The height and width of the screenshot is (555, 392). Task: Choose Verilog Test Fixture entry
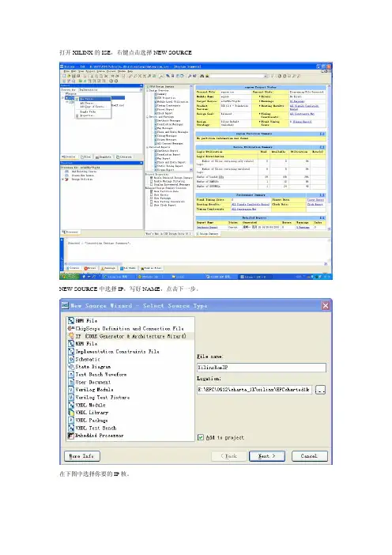[x=99, y=397]
